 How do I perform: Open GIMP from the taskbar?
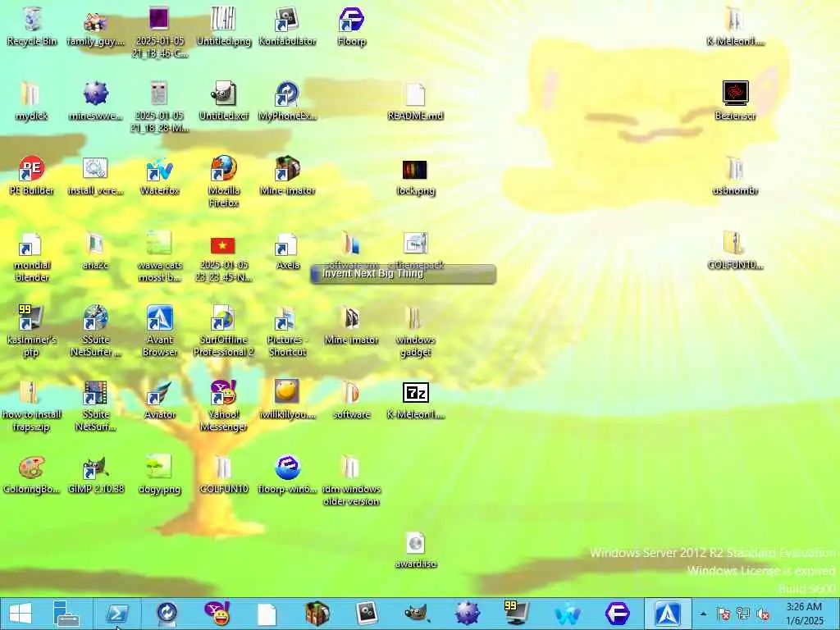click(417, 614)
